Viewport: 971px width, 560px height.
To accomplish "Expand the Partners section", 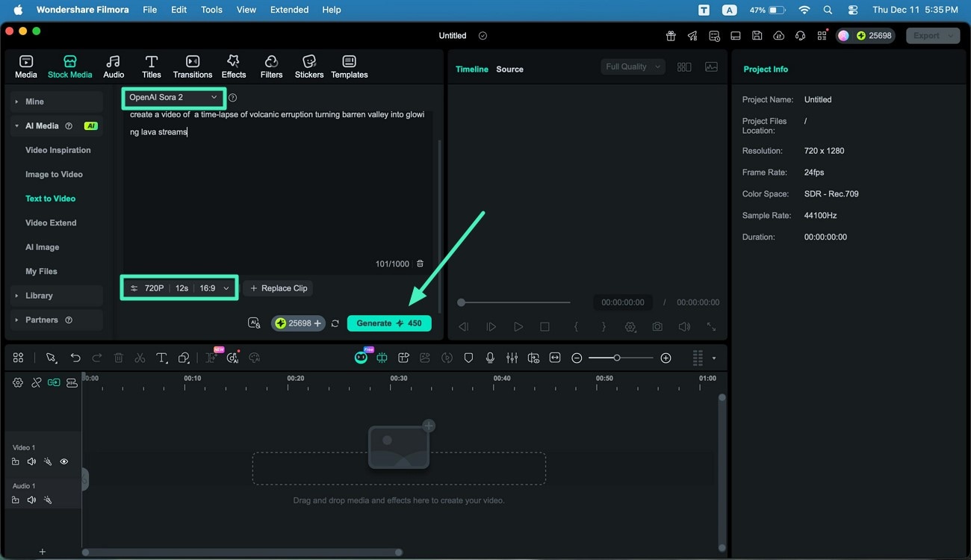I will 58,320.
